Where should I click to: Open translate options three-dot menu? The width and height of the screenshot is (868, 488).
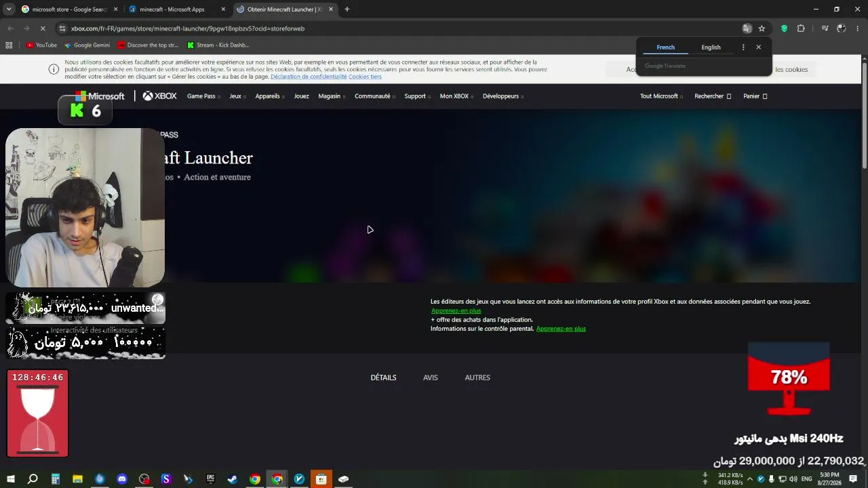[x=743, y=47]
